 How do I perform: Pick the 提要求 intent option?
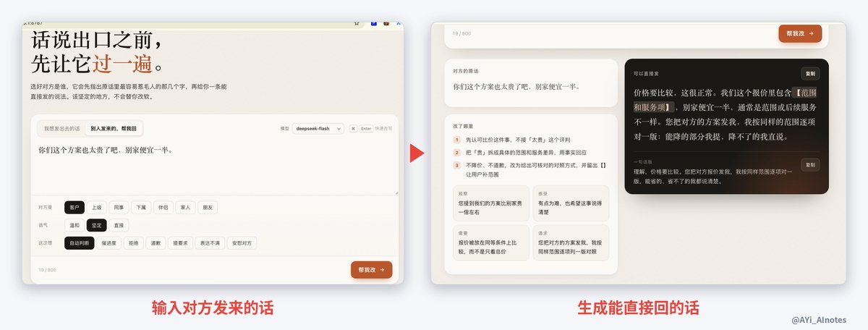pyautogui.click(x=180, y=243)
